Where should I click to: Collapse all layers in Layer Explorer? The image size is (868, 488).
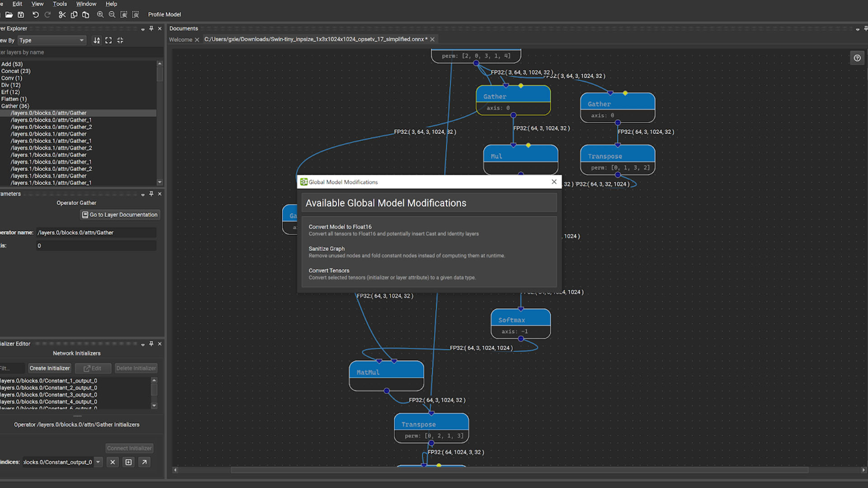(120, 40)
